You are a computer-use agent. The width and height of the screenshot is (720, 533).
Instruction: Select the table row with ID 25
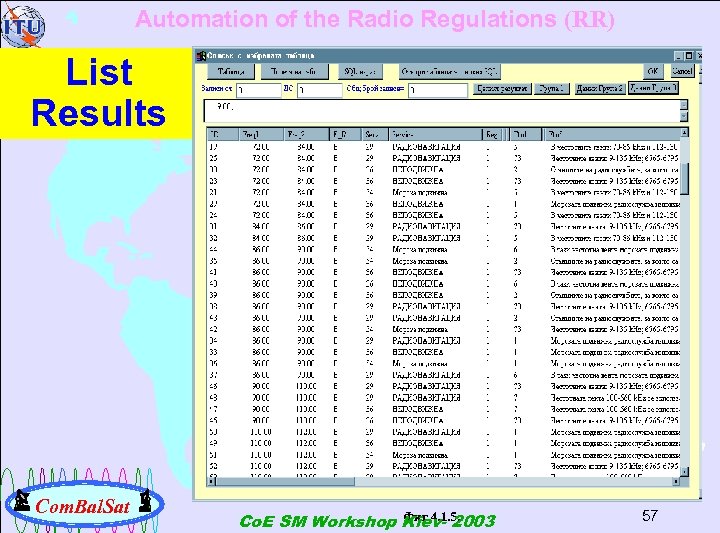pyautogui.click(x=444, y=158)
